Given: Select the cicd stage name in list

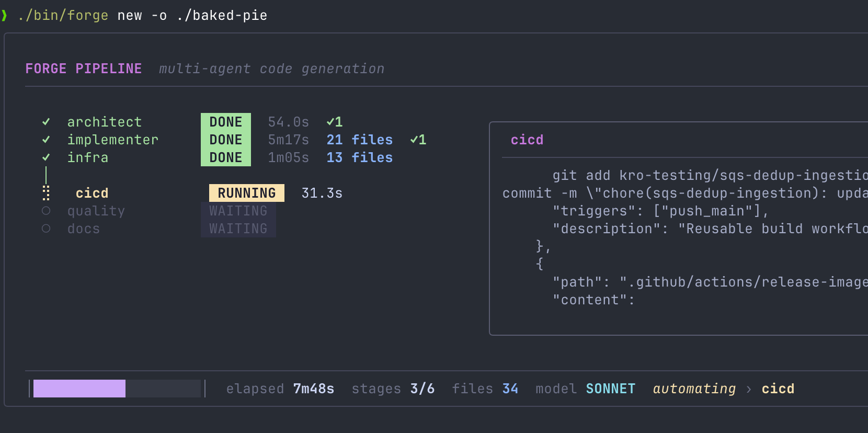Looking at the screenshot, I should pos(92,193).
